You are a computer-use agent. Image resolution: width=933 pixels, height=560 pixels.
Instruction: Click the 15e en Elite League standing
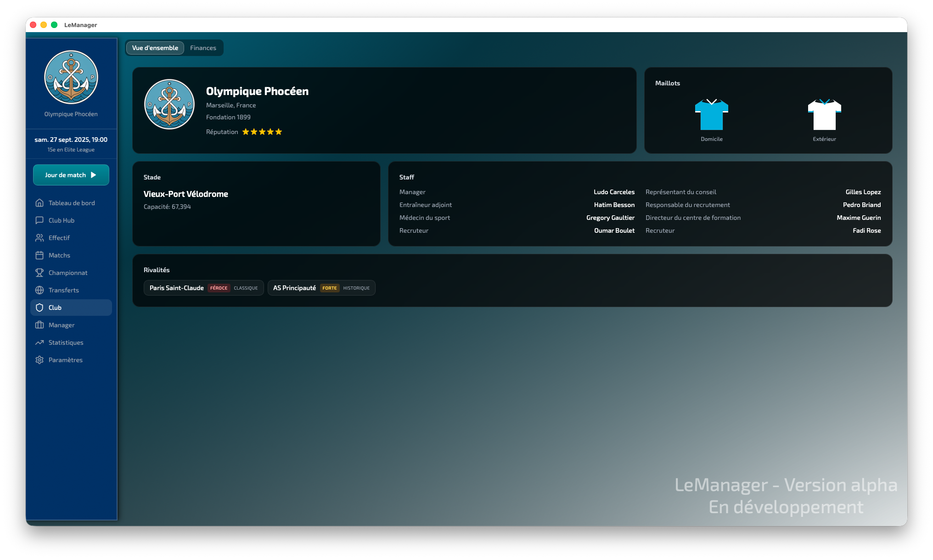coord(71,150)
